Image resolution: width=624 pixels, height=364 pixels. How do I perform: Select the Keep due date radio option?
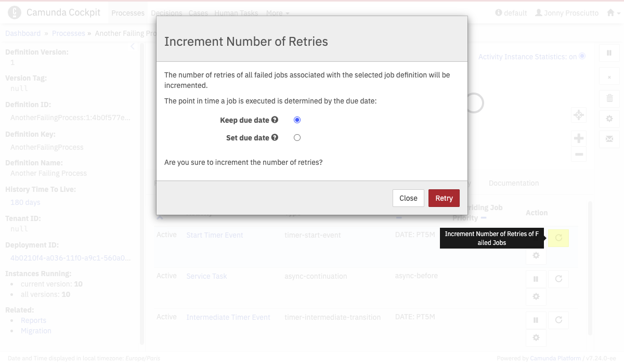tap(297, 120)
